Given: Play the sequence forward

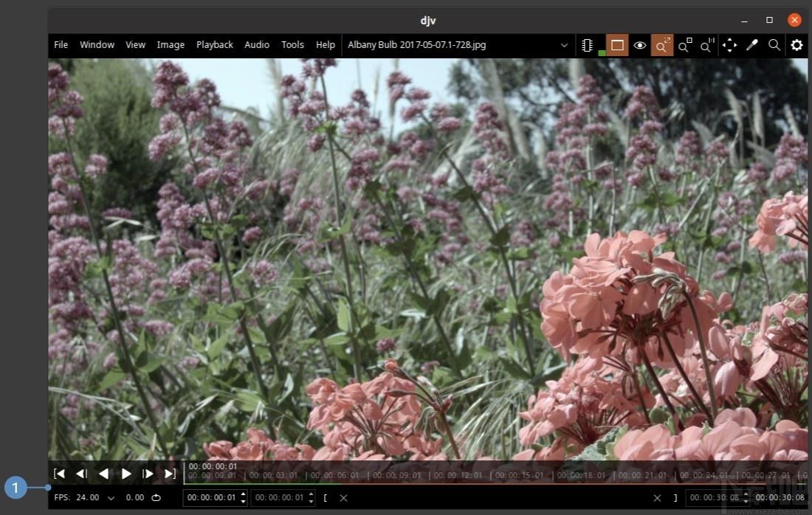Looking at the screenshot, I should pos(125,474).
